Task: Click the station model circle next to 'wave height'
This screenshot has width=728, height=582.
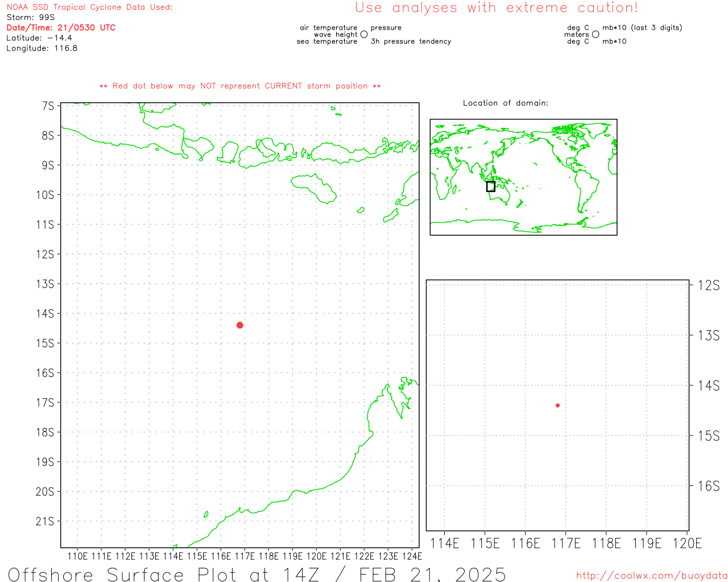Action: coord(364,35)
